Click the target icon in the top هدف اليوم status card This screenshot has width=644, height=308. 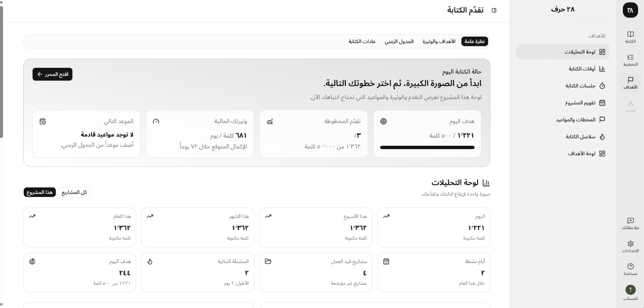click(384, 122)
